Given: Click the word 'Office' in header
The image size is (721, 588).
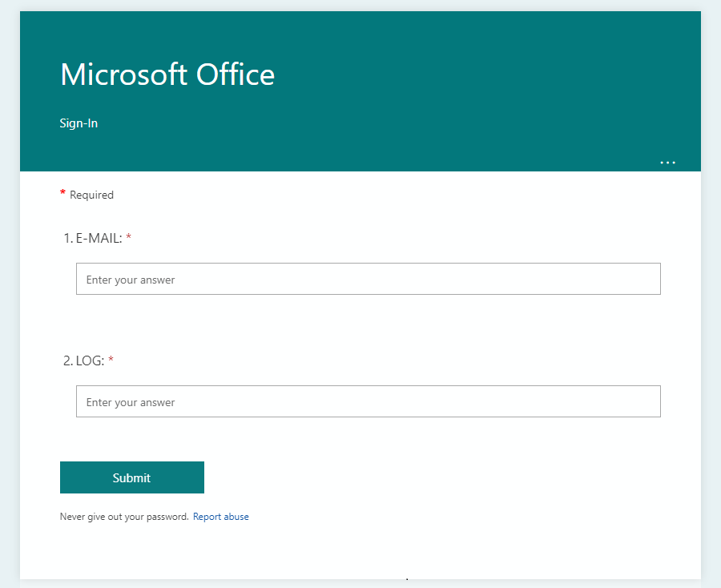Looking at the screenshot, I should click(236, 75).
